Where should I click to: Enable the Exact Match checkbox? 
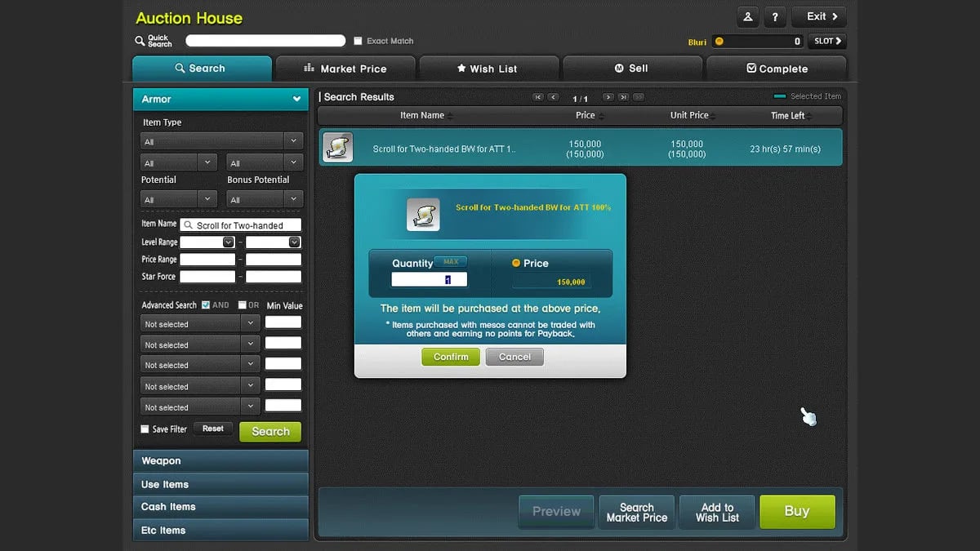(358, 41)
